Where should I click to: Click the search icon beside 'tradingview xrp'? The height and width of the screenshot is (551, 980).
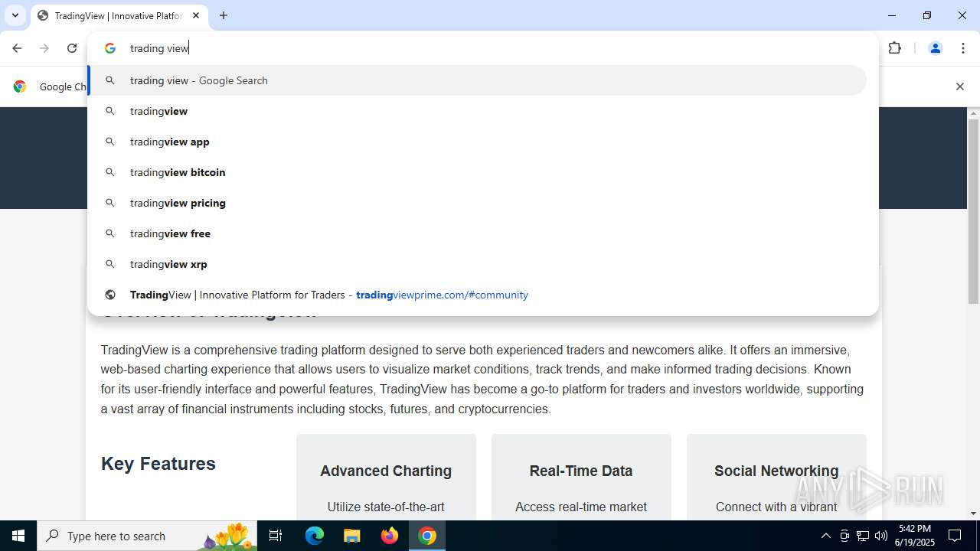coord(110,264)
